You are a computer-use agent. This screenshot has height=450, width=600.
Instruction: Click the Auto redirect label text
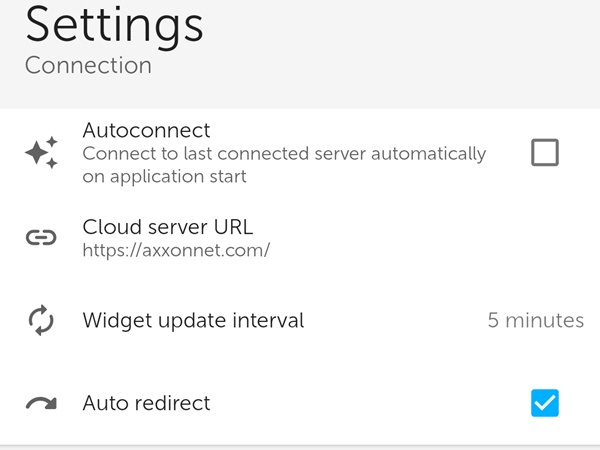point(146,404)
